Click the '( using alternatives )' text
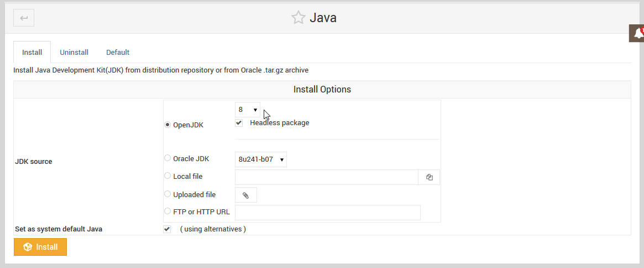This screenshot has height=268, width=644. [213, 229]
